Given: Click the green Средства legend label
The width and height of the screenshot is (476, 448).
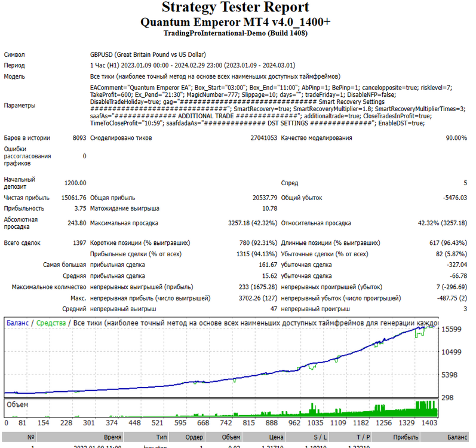Looking at the screenshot, I should 51,323.
